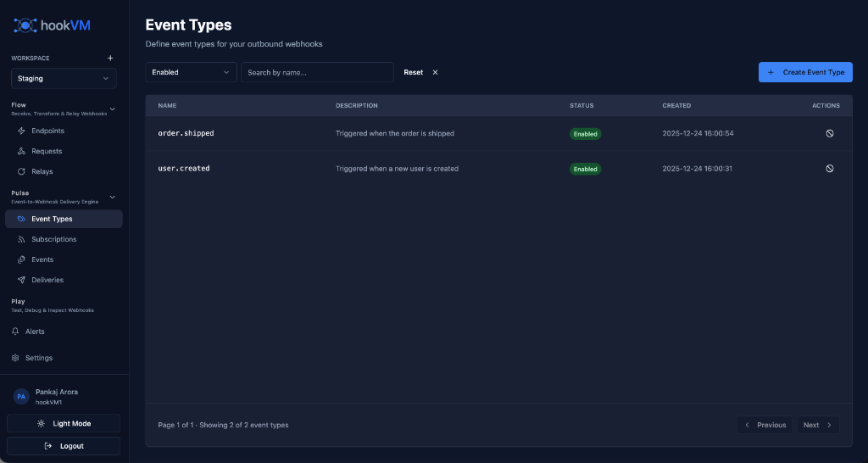Viewport: 868px width, 463px height.
Task: Click the Settings gear icon
Action: [x=15, y=358]
